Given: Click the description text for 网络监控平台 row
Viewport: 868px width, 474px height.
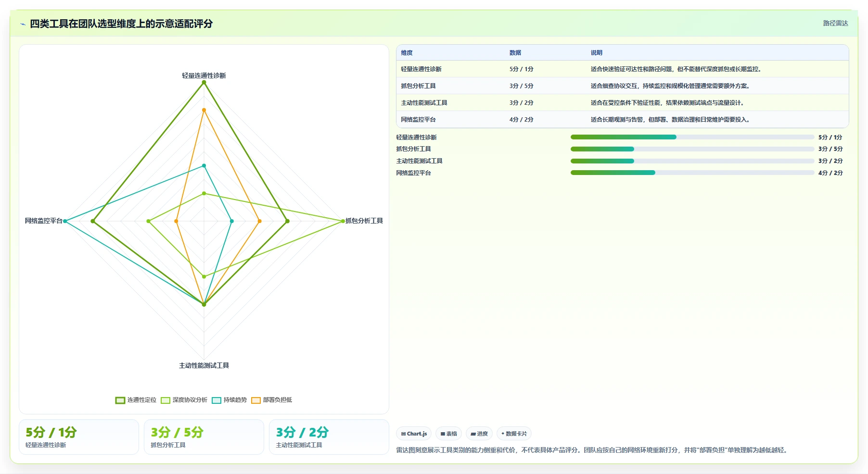Looking at the screenshot, I should (x=671, y=120).
